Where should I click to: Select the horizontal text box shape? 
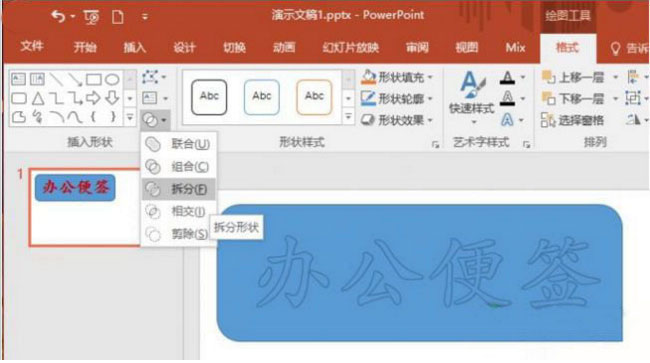[x=18, y=79]
